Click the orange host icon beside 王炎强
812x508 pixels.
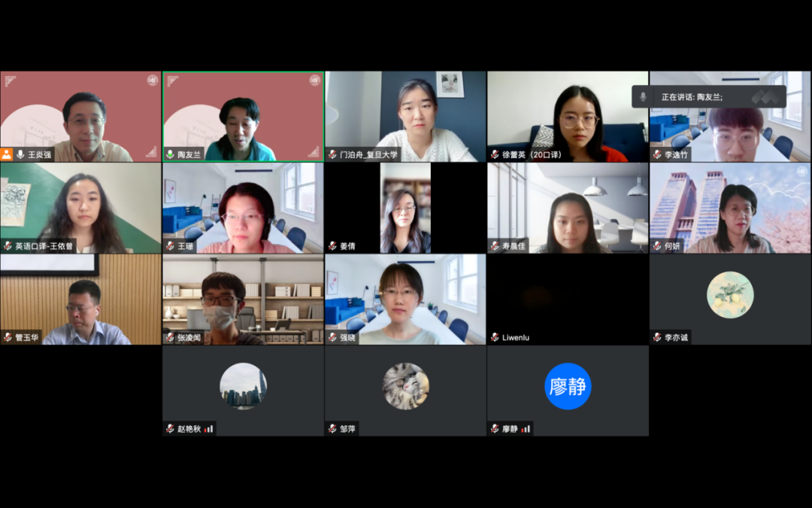[7, 154]
